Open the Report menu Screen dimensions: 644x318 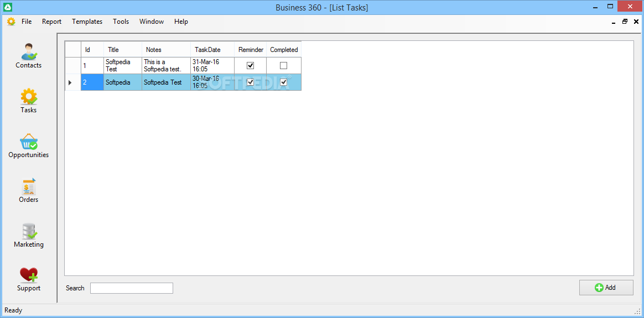pyautogui.click(x=52, y=22)
